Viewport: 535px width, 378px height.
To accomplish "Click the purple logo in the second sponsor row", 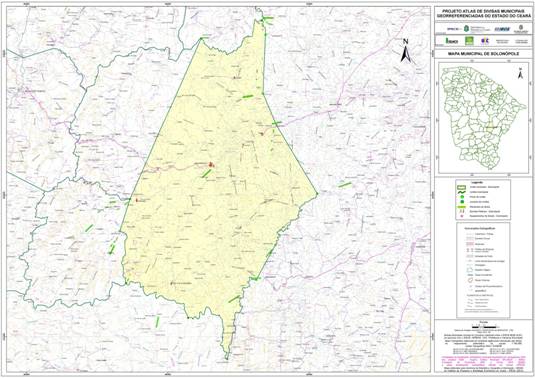I will tap(485, 41).
